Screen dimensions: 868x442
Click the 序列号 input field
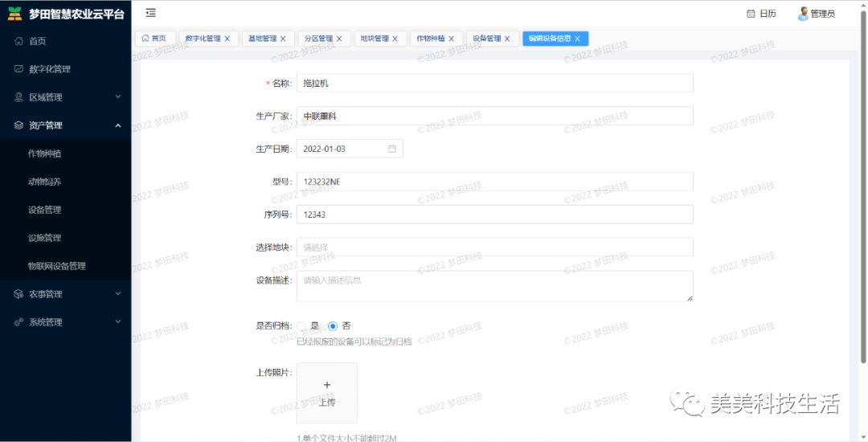pos(495,215)
